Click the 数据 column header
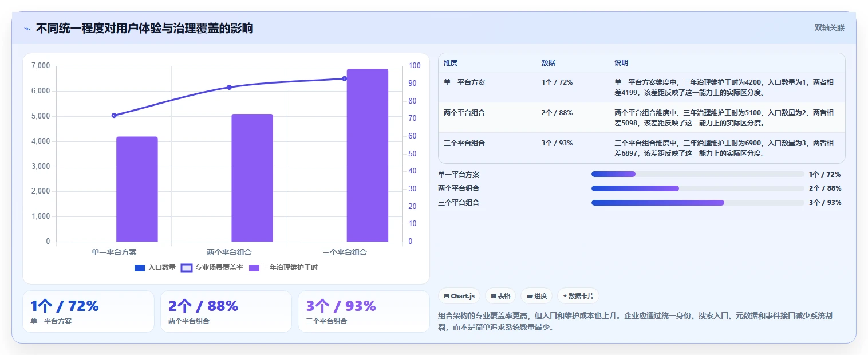This screenshot has height=355, width=868. click(x=548, y=63)
